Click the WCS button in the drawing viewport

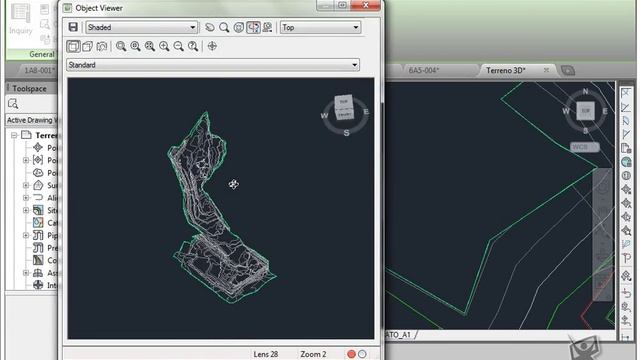click(x=584, y=147)
